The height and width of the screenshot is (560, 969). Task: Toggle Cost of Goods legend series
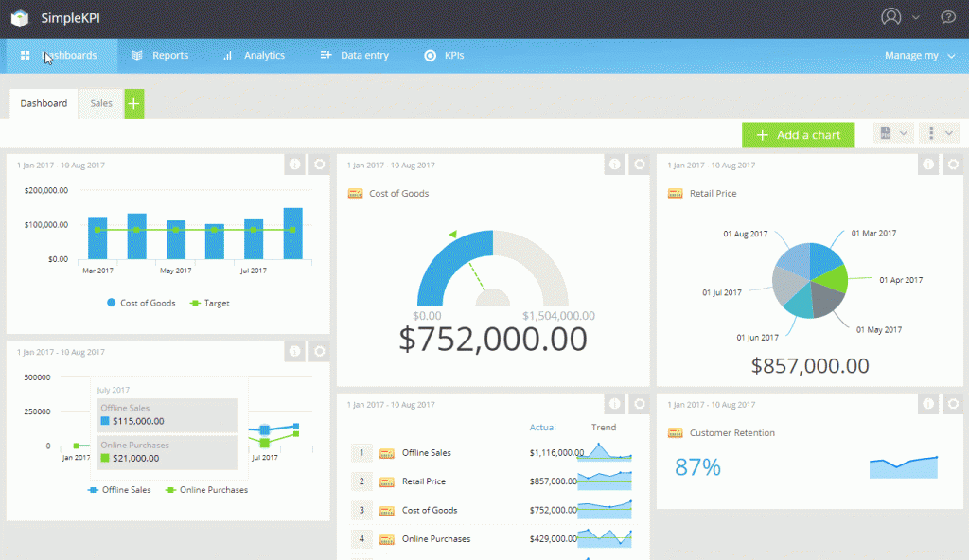coord(140,303)
